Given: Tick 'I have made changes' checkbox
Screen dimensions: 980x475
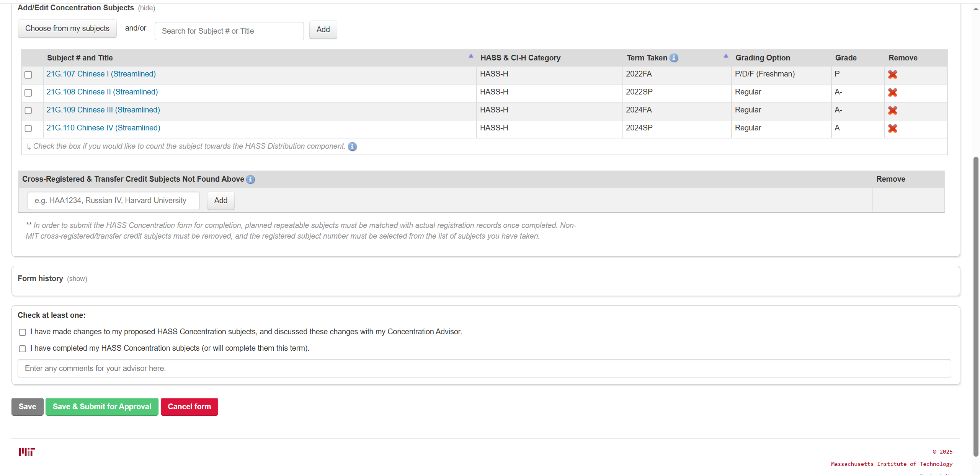Looking at the screenshot, I should point(23,332).
